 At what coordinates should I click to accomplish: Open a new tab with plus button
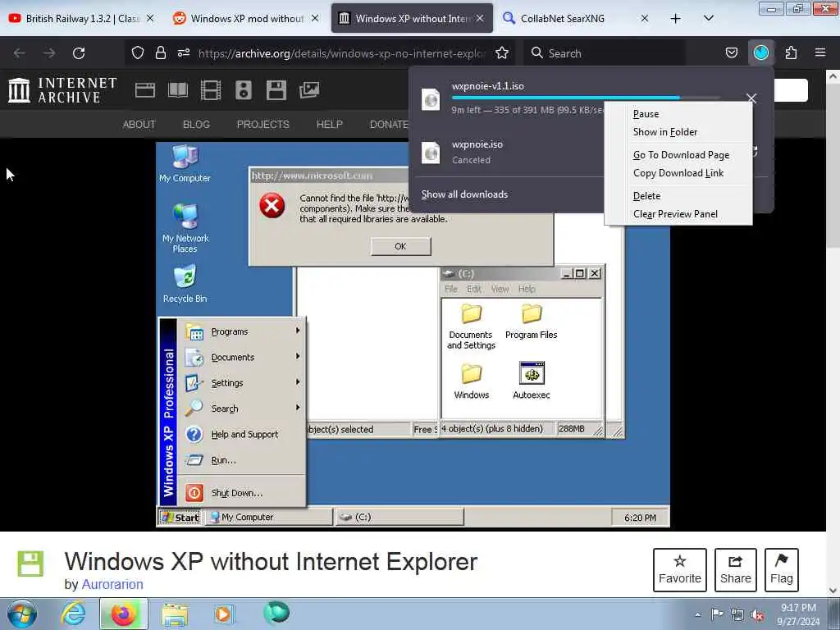pyautogui.click(x=676, y=19)
